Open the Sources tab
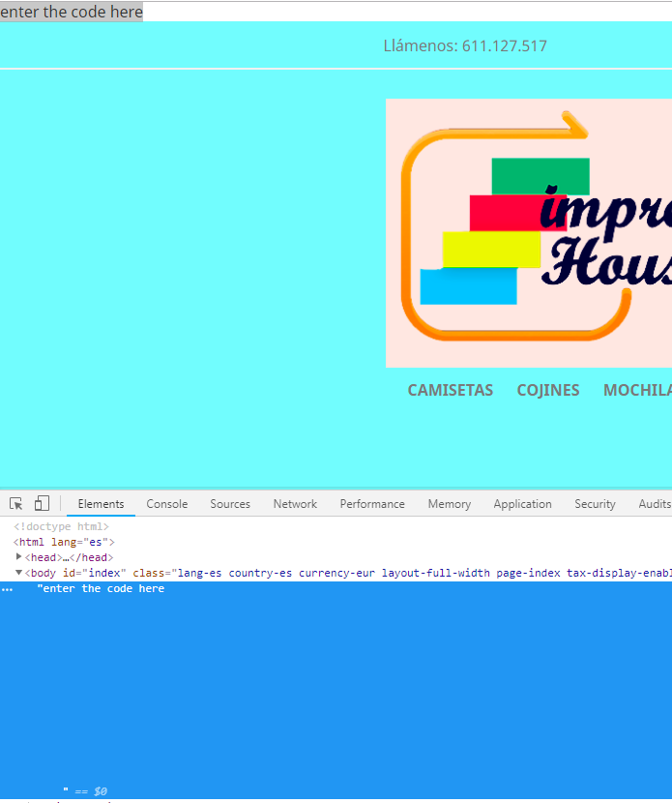This screenshot has width=672, height=803. (230, 504)
